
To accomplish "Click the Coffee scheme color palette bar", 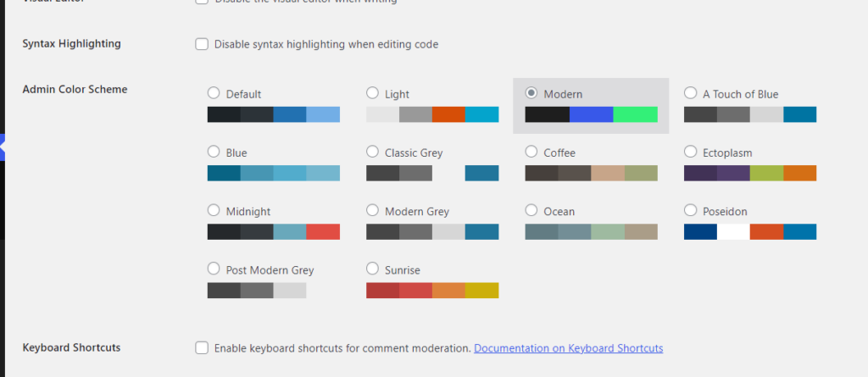I will point(591,174).
